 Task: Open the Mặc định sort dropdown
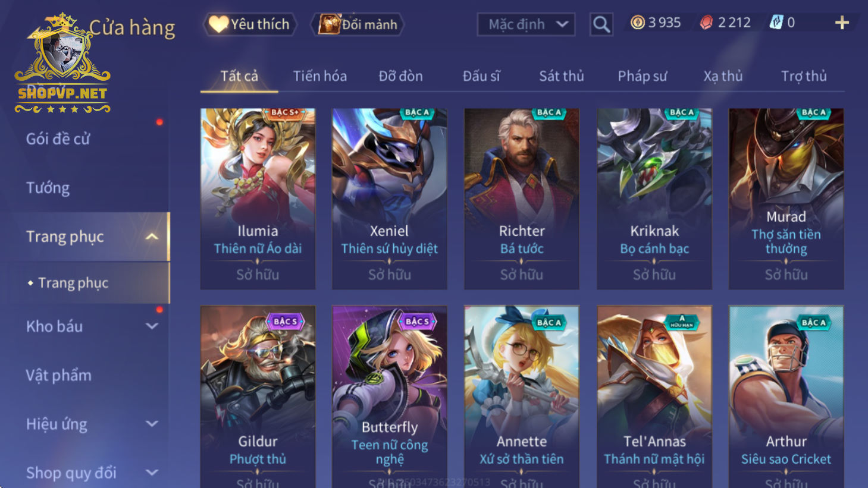point(526,24)
